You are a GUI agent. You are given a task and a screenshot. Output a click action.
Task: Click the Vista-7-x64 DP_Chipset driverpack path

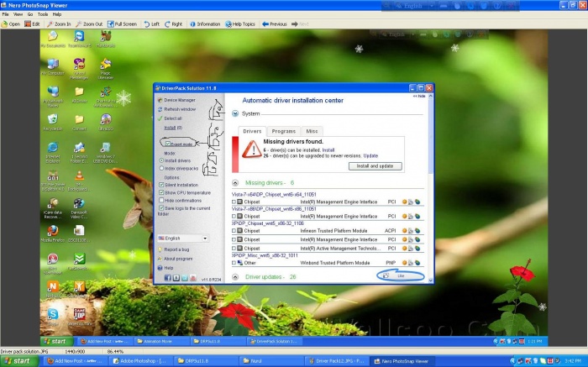[x=274, y=195]
